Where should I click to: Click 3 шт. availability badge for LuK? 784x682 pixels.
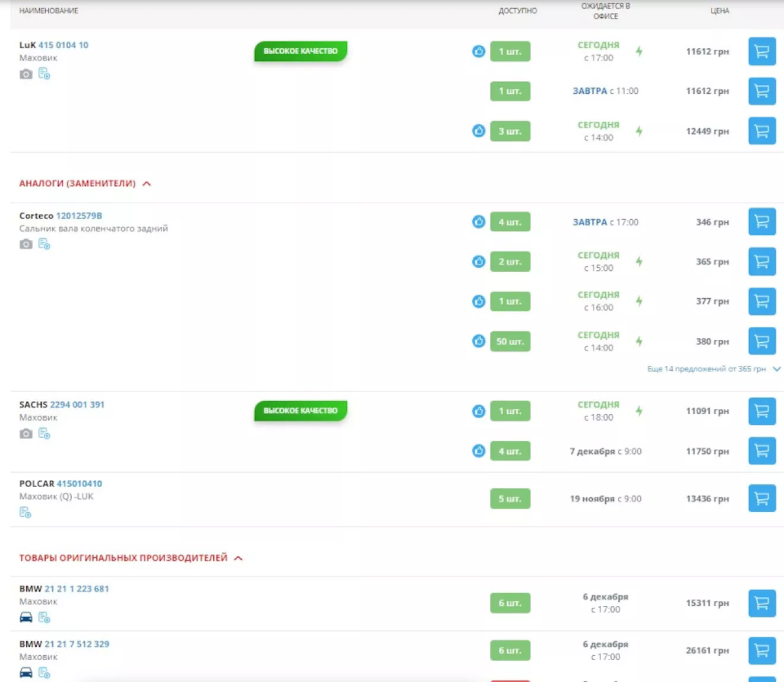(x=510, y=131)
